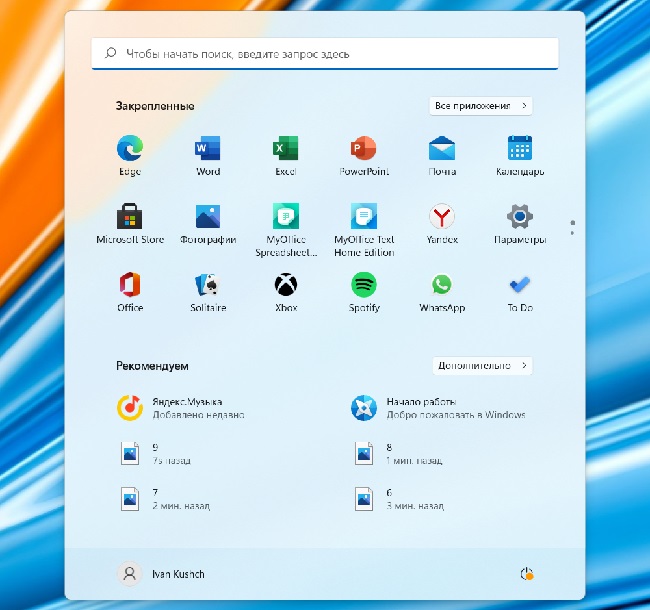This screenshot has height=610, width=650.
Task: Launch the Office hub app
Action: point(130,292)
